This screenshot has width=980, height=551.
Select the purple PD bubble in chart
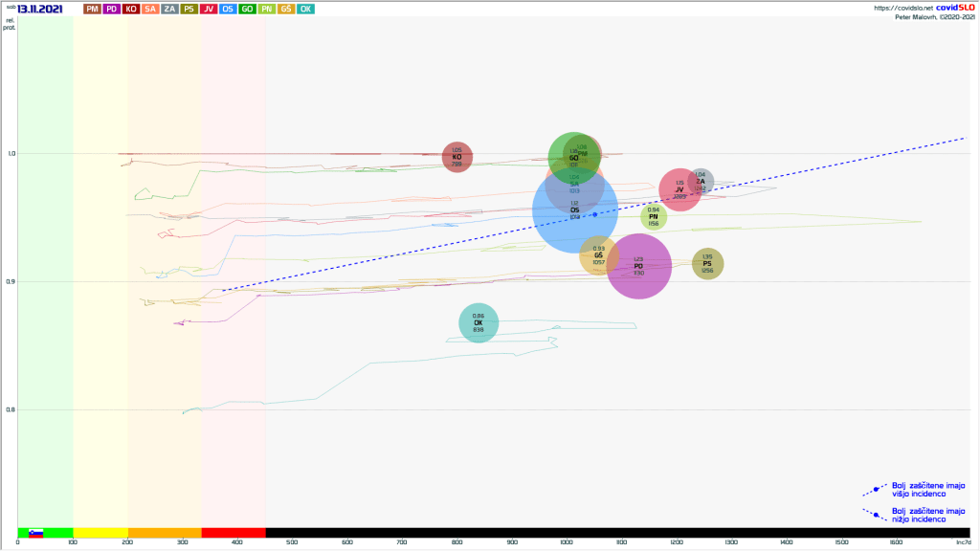638,267
